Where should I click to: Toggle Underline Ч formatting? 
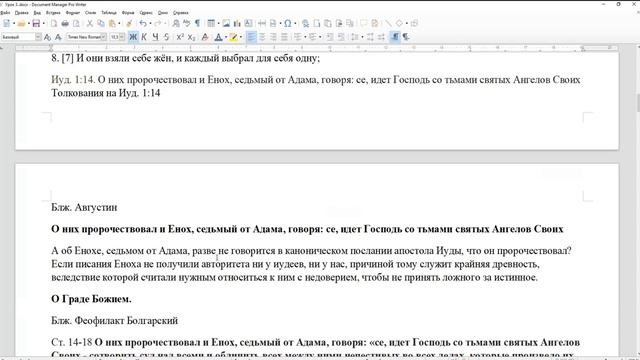point(156,37)
